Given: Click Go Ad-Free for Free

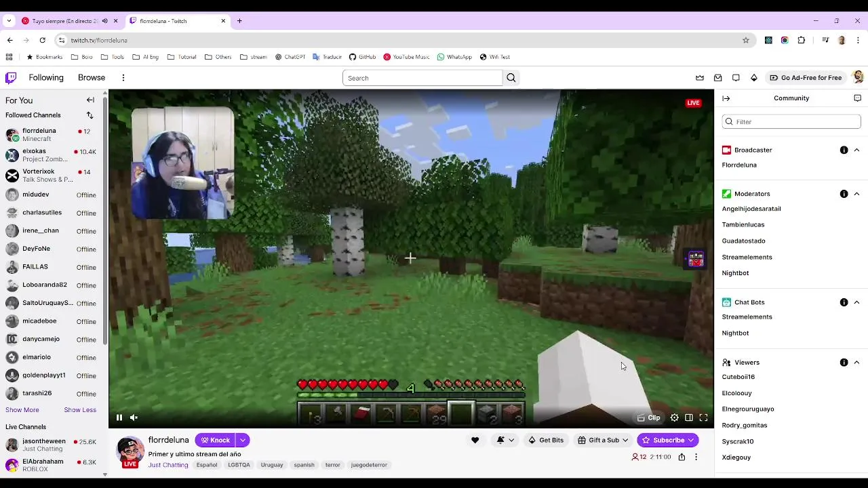Looking at the screenshot, I should click(805, 78).
